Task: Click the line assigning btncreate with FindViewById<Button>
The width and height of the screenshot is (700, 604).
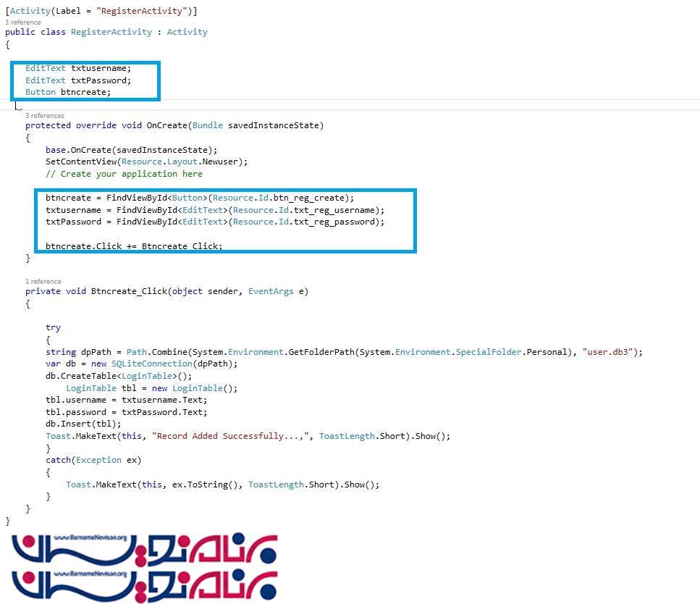Action: [200, 198]
